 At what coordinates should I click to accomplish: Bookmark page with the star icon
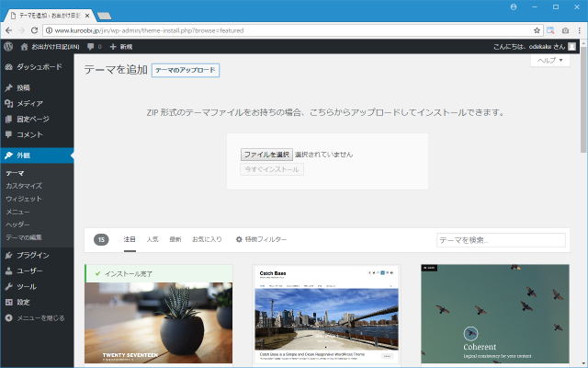tap(537, 30)
